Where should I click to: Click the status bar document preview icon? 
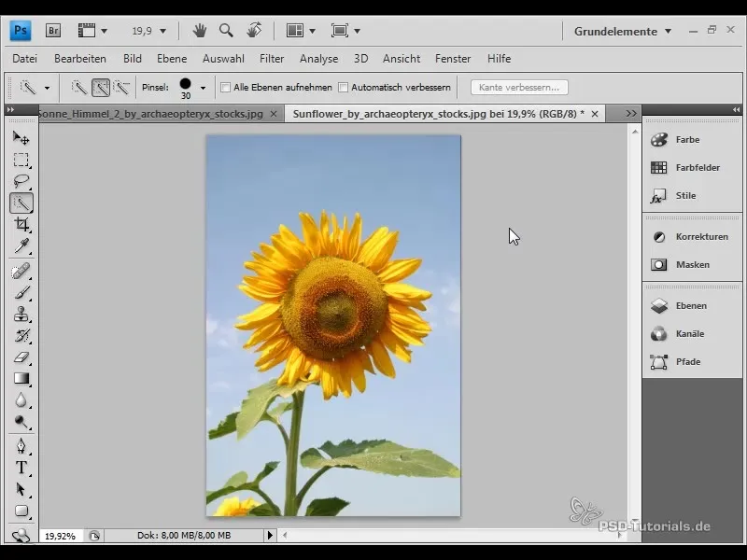(x=94, y=536)
